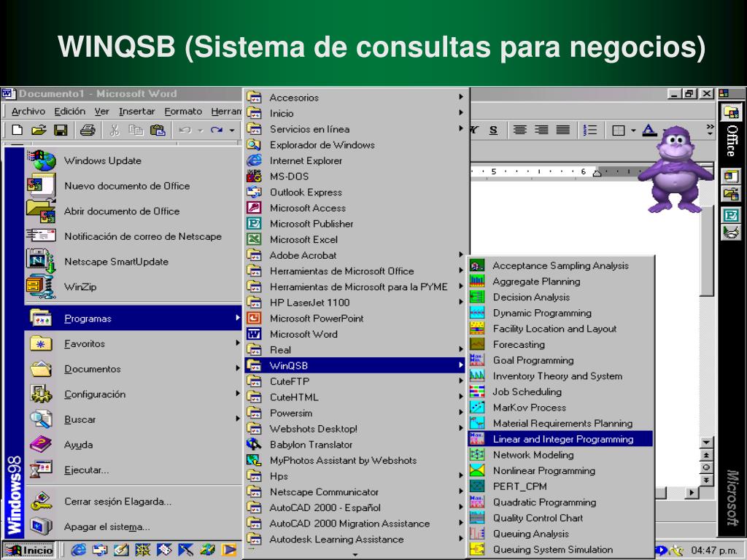The width and height of the screenshot is (747, 560).
Task: Click the Print icon in Word toolbar
Action: (x=88, y=130)
